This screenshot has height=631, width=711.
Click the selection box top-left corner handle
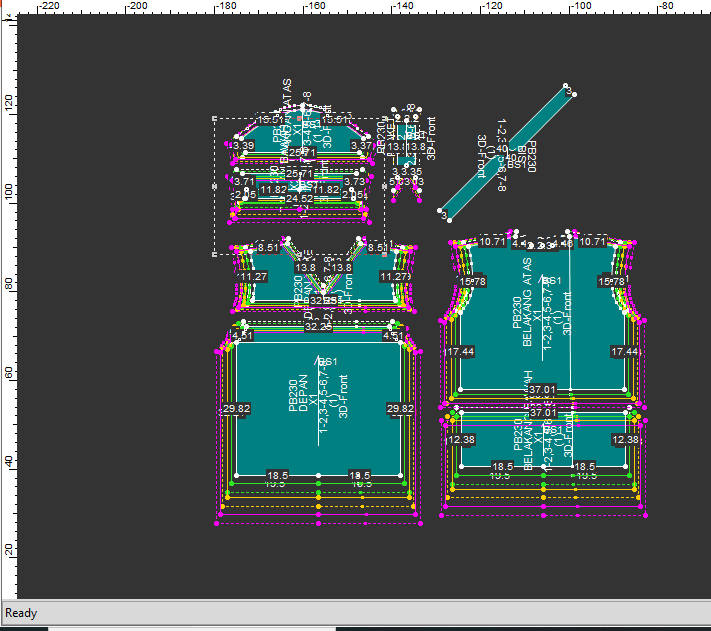[215, 118]
